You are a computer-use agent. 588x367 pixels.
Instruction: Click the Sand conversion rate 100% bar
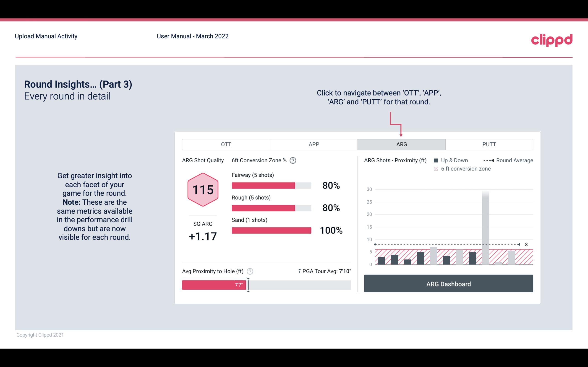271,230
